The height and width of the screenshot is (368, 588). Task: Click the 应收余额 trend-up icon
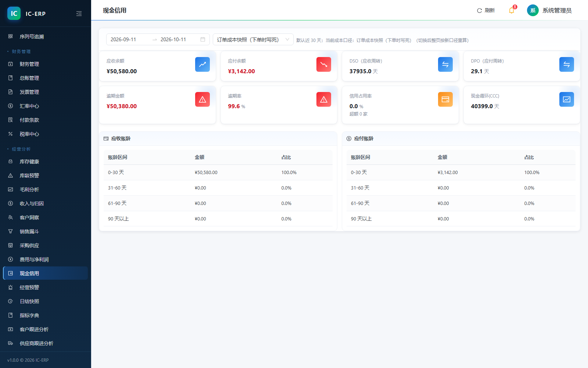[202, 64]
